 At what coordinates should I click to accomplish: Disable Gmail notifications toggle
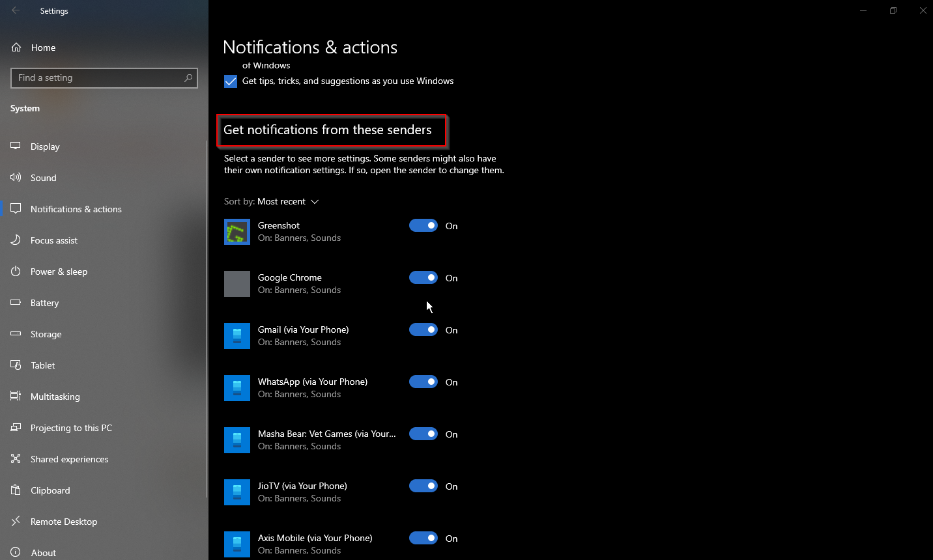[423, 329]
